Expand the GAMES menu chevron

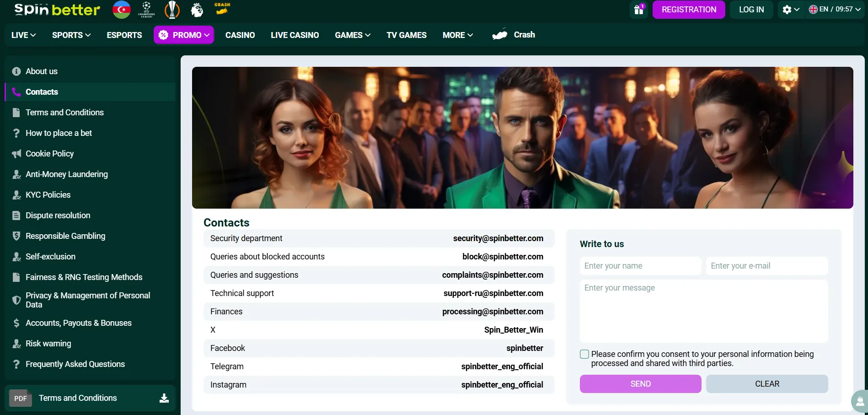(368, 35)
